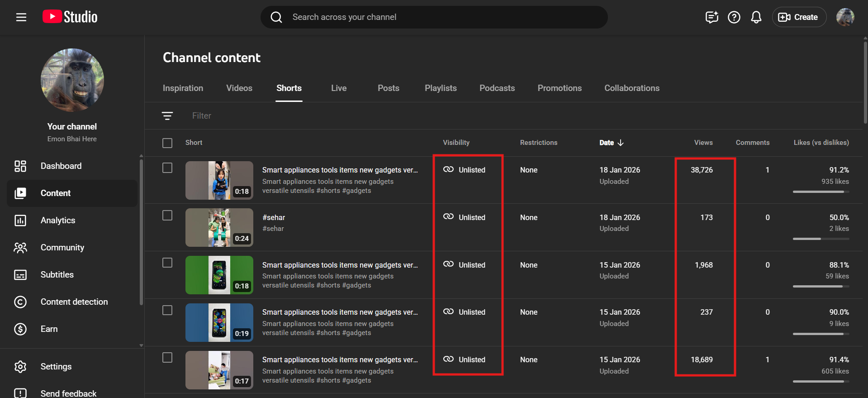Open Content detection in the sidebar
Viewport: 868px width, 398px height.
74,302
